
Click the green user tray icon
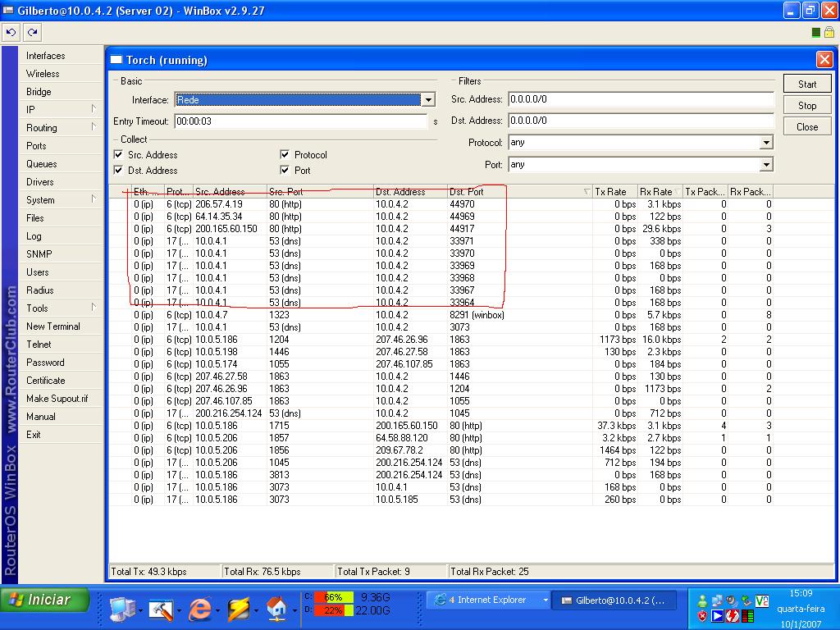tap(702, 601)
